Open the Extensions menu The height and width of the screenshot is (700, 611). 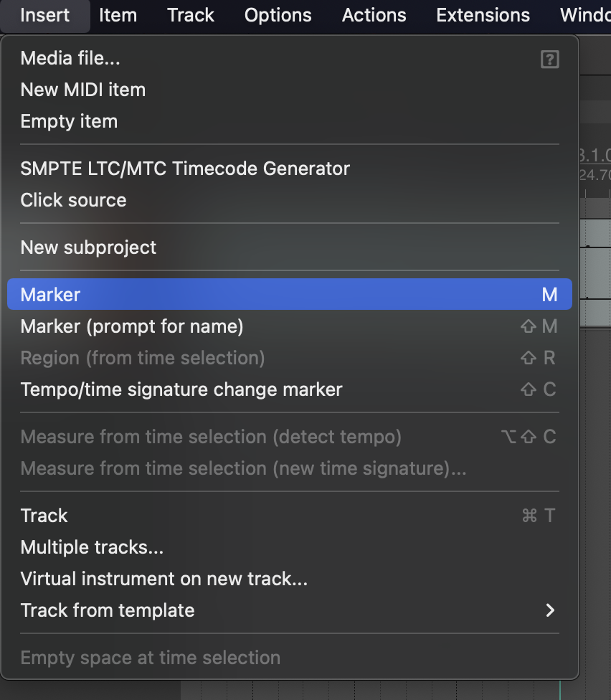tap(483, 16)
